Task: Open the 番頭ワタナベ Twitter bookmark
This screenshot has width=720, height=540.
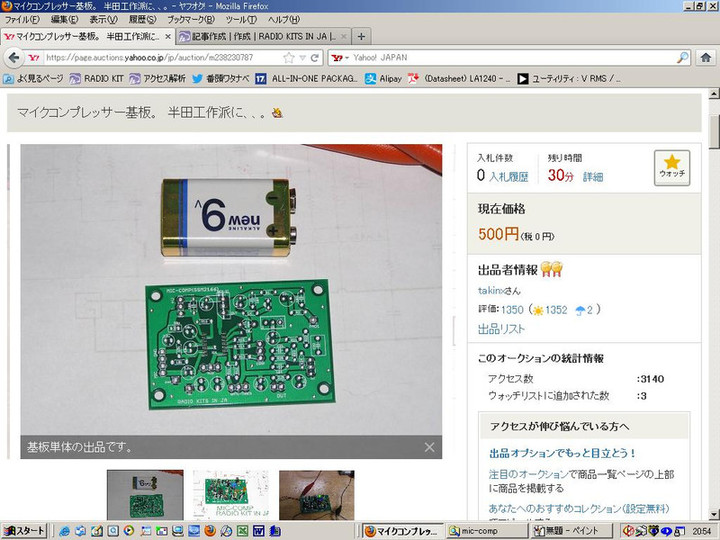Action: [x=220, y=78]
